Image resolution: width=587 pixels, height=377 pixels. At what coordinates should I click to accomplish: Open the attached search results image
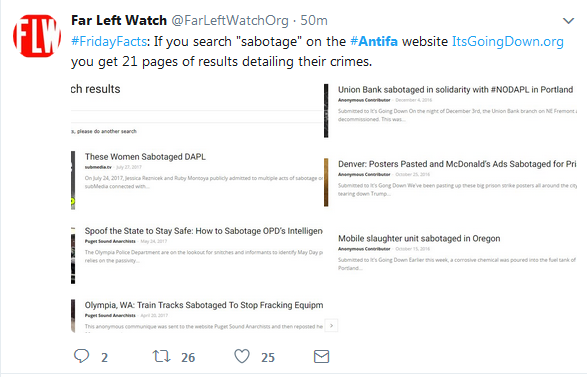pos(324,208)
